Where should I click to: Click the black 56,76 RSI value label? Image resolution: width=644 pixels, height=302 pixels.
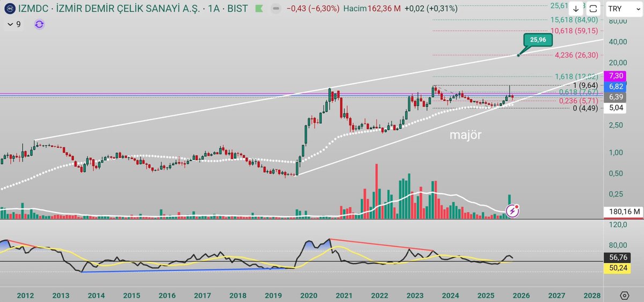coord(618,256)
